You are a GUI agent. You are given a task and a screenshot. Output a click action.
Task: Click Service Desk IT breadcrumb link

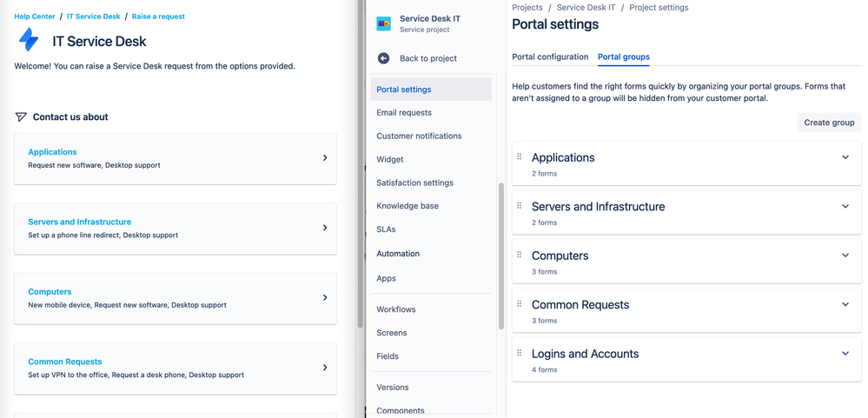tap(586, 8)
